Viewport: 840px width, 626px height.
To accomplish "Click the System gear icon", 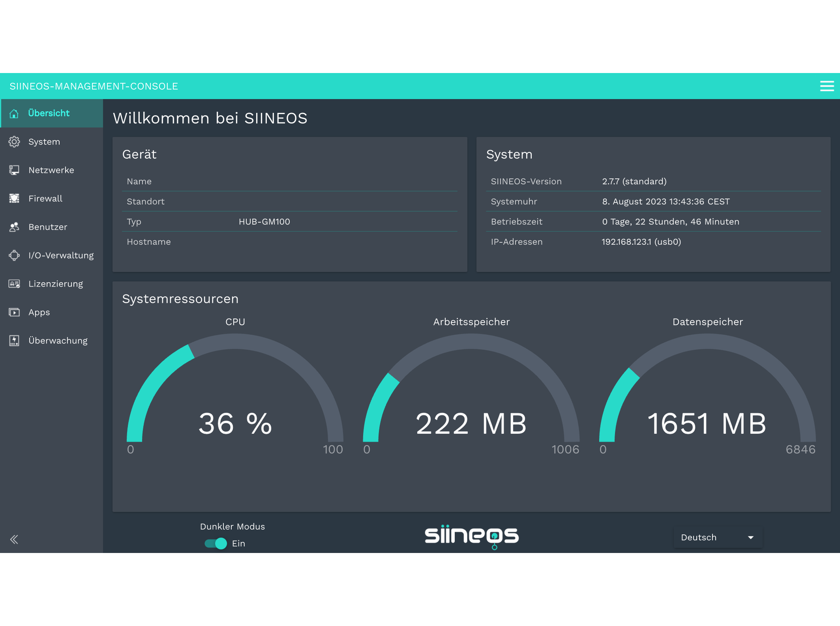I will pyautogui.click(x=14, y=142).
